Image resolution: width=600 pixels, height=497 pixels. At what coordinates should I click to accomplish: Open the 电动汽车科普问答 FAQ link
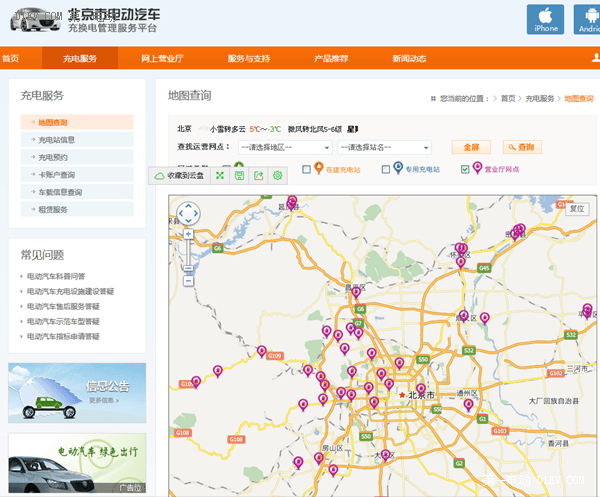[x=56, y=276]
